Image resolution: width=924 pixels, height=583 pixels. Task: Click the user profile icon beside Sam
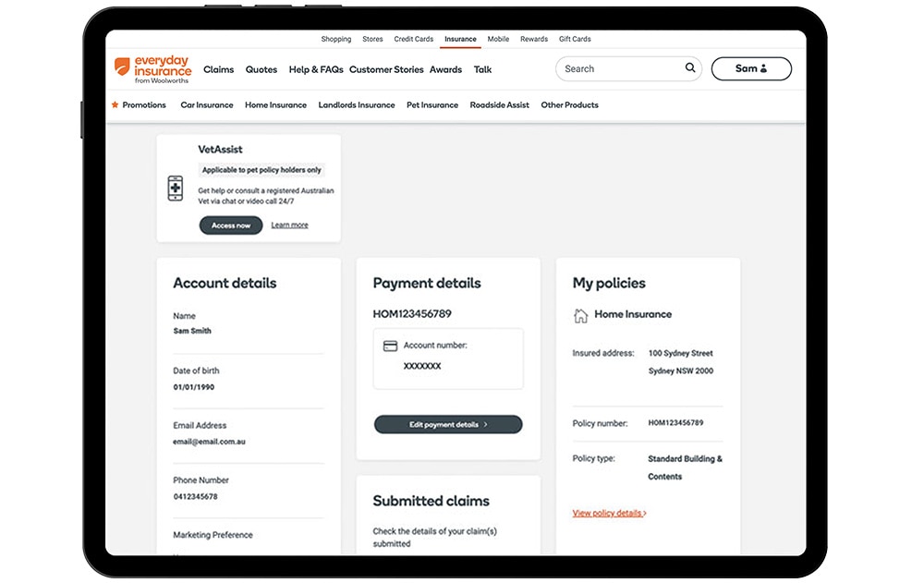click(764, 68)
